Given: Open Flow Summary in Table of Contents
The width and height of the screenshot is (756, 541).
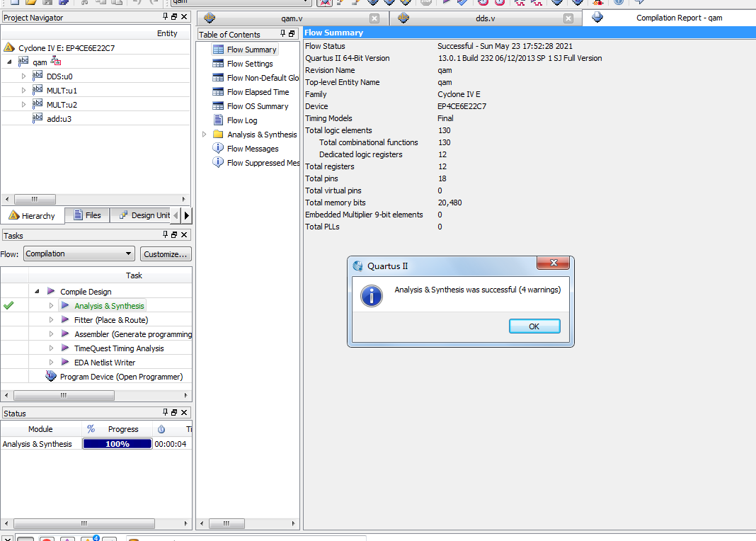Looking at the screenshot, I should click(251, 49).
